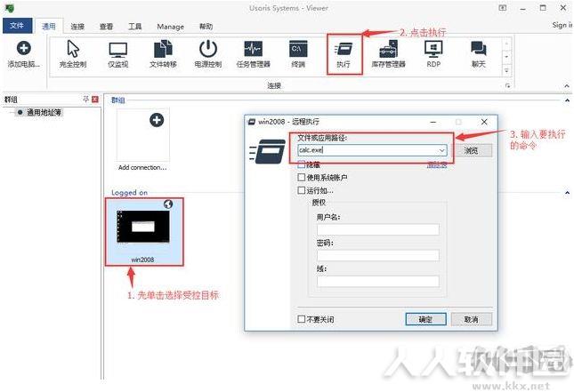Collapse the Logged on group section
Viewport: 574px width, 392px height.
click(567, 193)
